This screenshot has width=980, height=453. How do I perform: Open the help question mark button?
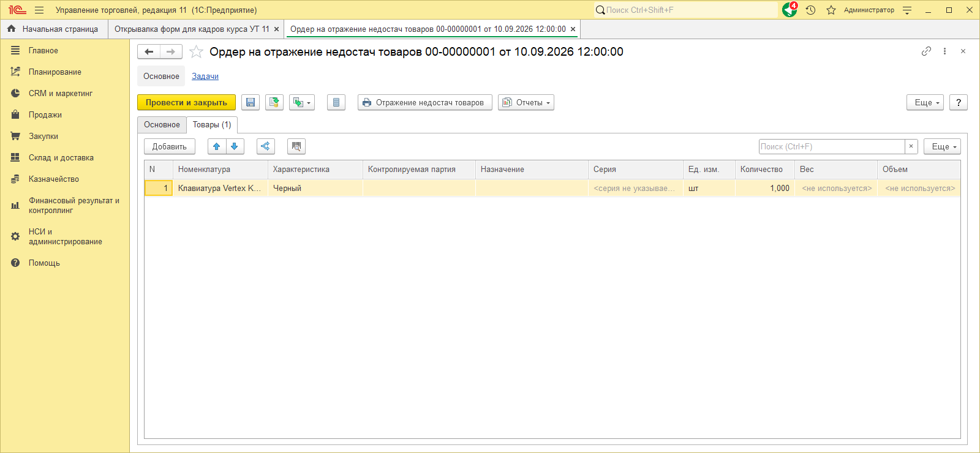tap(959, 103)
